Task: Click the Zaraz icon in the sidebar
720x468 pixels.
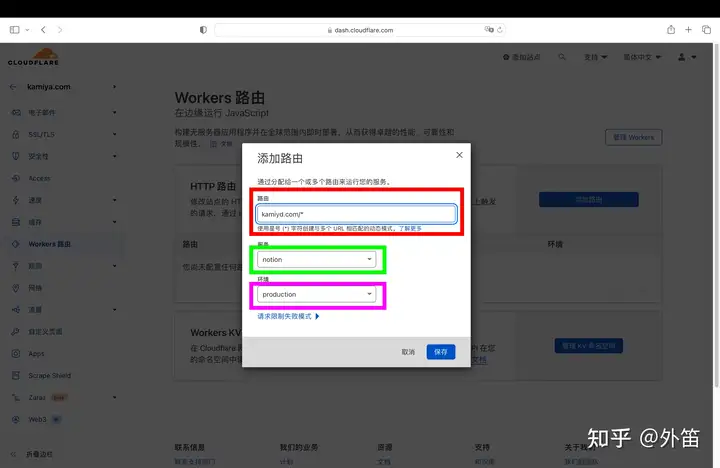Action: pos(16,397)
